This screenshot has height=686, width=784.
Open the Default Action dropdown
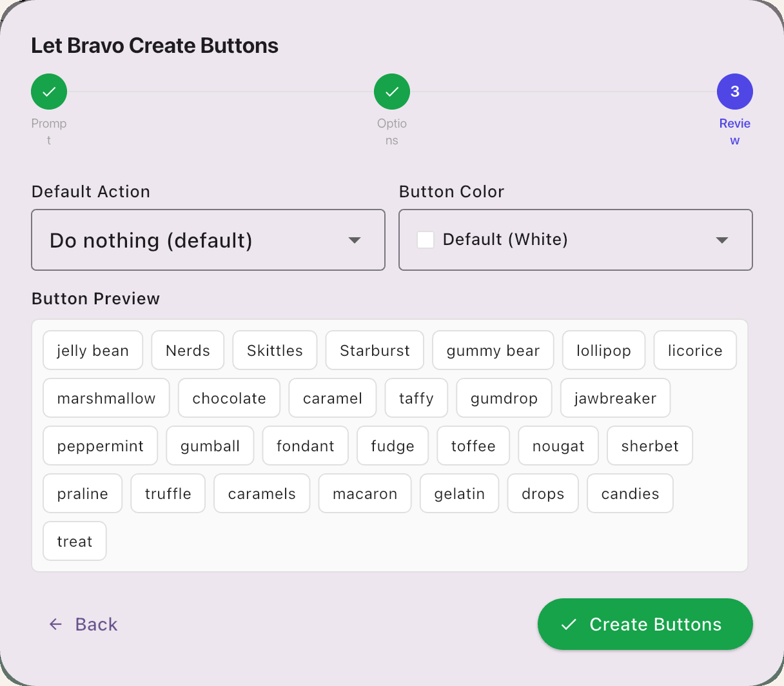click(208, 240)
